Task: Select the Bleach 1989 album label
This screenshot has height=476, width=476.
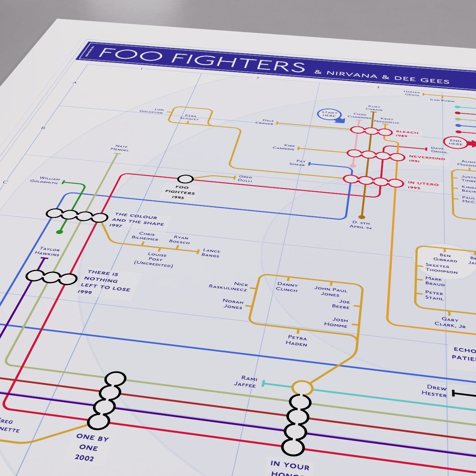Action: click(407, 134)
